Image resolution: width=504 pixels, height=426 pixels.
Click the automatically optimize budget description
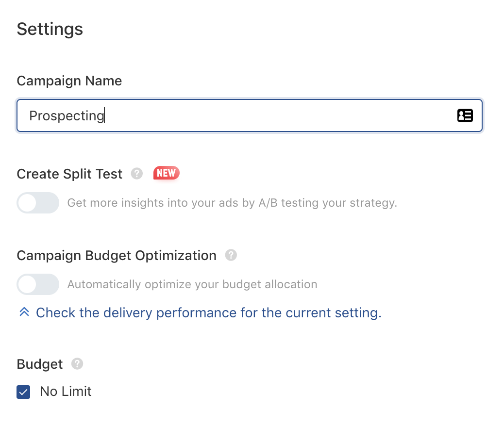[192, 284]
